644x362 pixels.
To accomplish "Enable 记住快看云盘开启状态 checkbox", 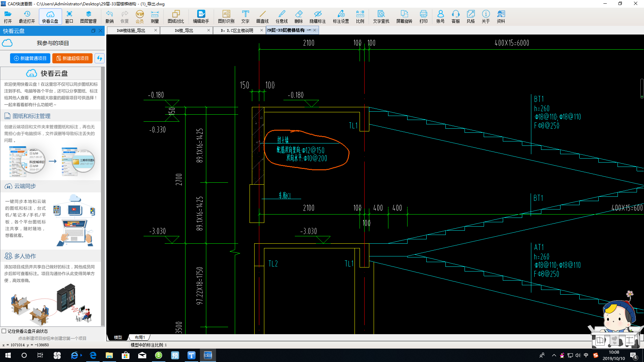I will 4,331.
